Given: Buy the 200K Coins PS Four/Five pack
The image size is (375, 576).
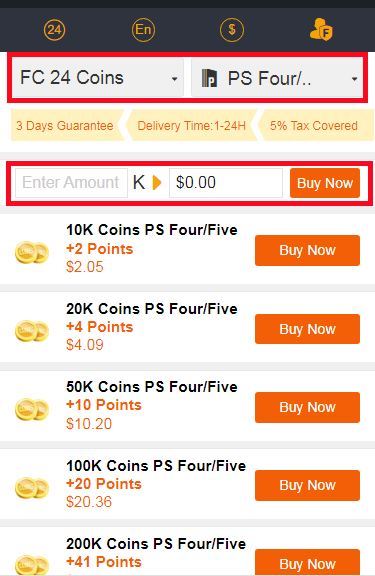Looking at the screenshot, I should pyautogui.click(x=307, y=562).
